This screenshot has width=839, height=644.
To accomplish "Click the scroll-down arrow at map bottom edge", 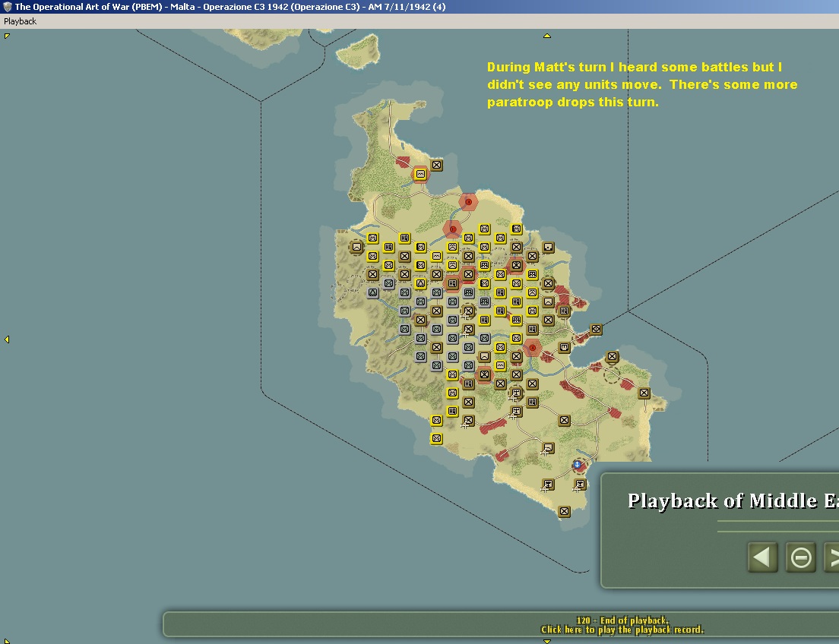I will tap(547, 641).
